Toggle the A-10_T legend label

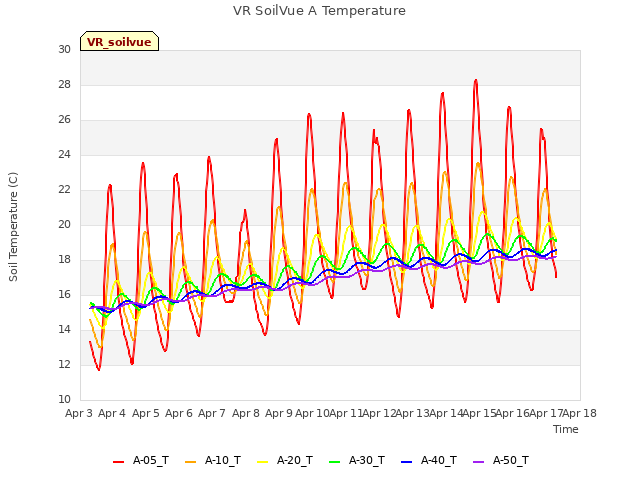click(223, 460)
